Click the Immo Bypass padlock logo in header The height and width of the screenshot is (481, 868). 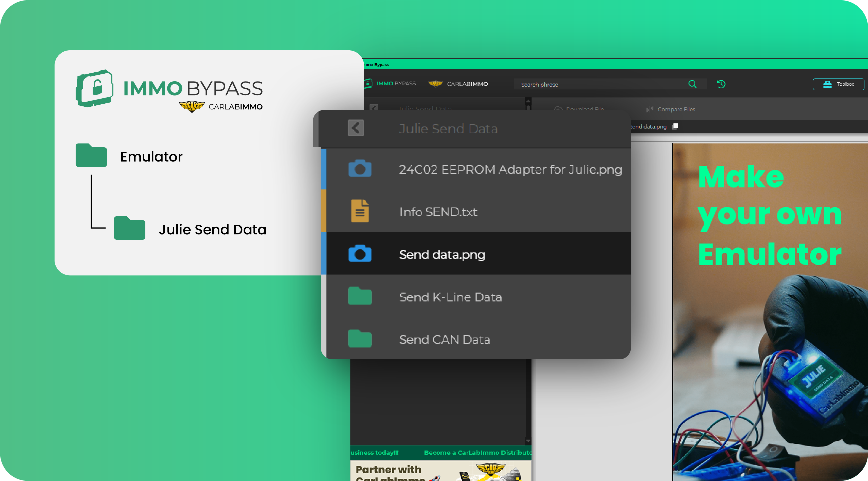368,83
